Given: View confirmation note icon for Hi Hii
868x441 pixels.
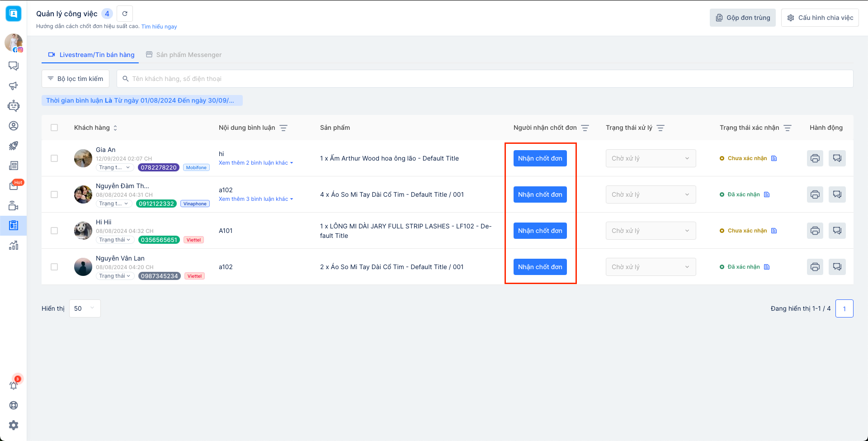Looking at the screenshot, I should click(x=774, y=231).
